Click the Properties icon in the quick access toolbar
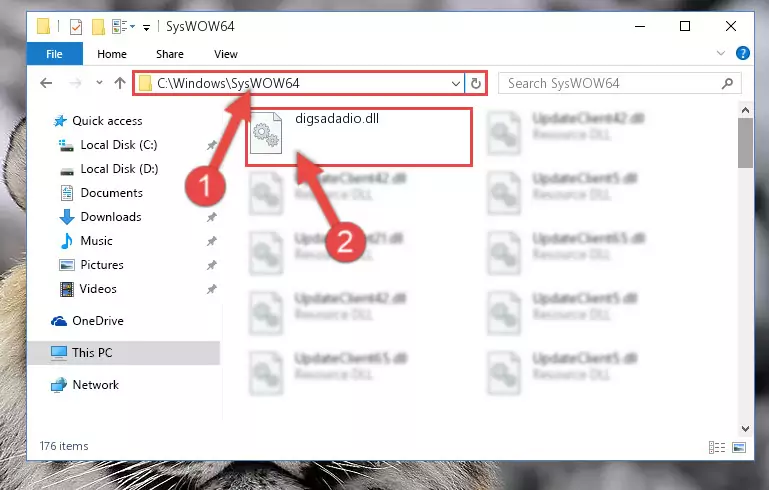Image resolution: width=769 pixels, height=490 pixels. pyautogui.click(x=76, y=26)
